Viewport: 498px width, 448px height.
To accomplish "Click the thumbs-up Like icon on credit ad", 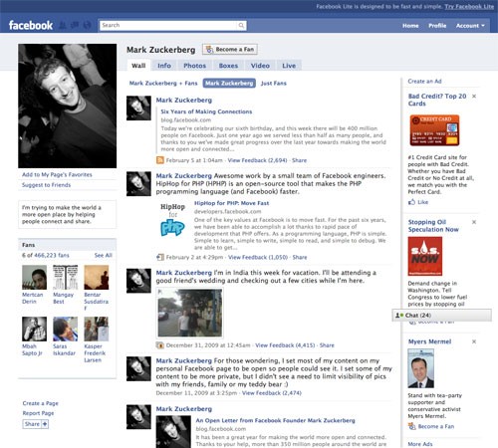I will [x=411, y=202].
